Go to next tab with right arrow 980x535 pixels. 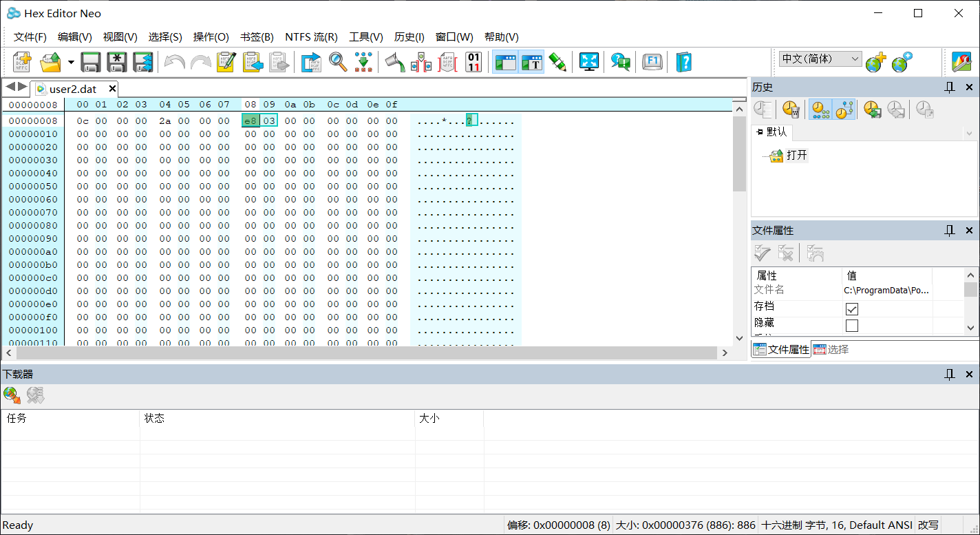(22, 87)
